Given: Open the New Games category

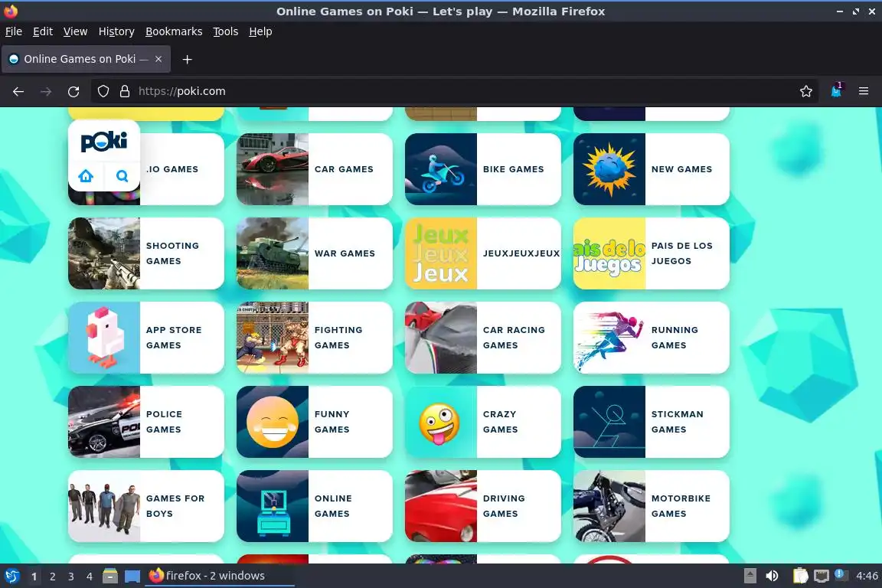Looking at the screenshot, I should (x=652, y=168).
